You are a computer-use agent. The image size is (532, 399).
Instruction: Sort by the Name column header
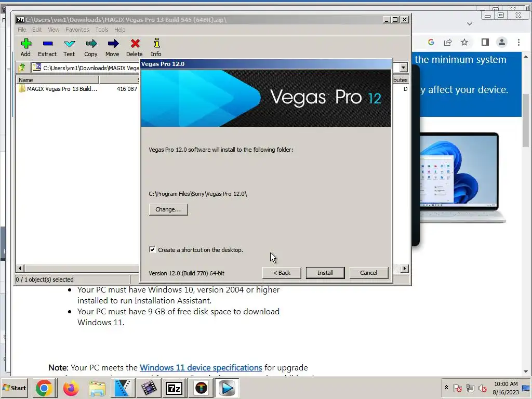(x=57, y=80)
